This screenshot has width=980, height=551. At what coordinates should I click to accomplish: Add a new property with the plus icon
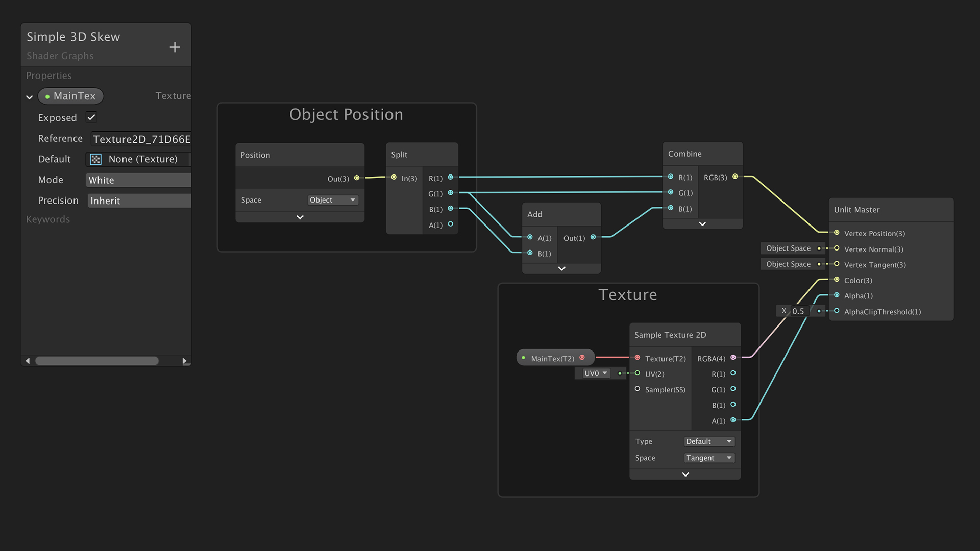175,47
